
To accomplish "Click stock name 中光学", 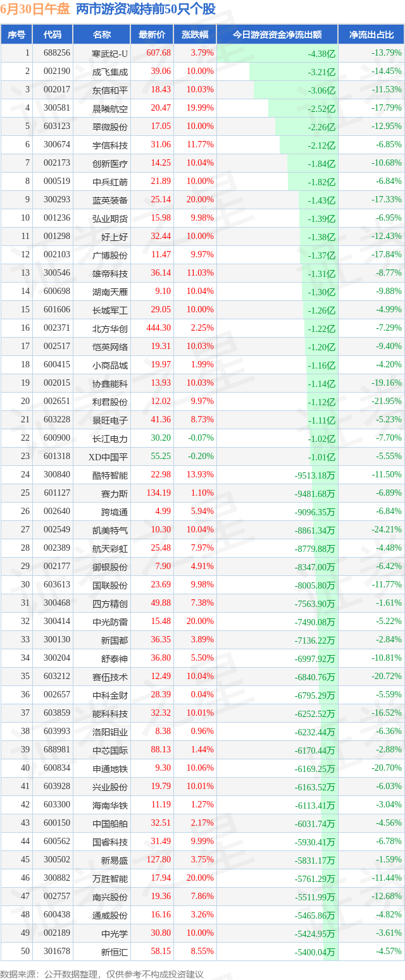I will click(x=114, y=933).
